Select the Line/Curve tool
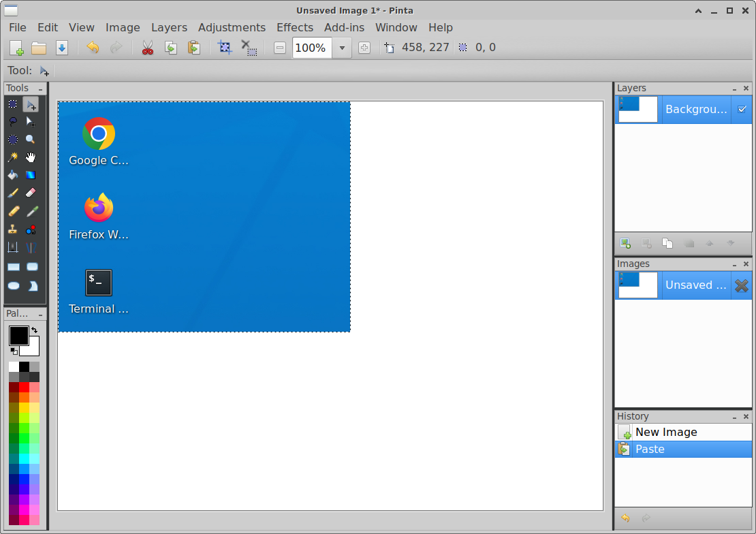This screenshot has height=534, width=756. 31,247
